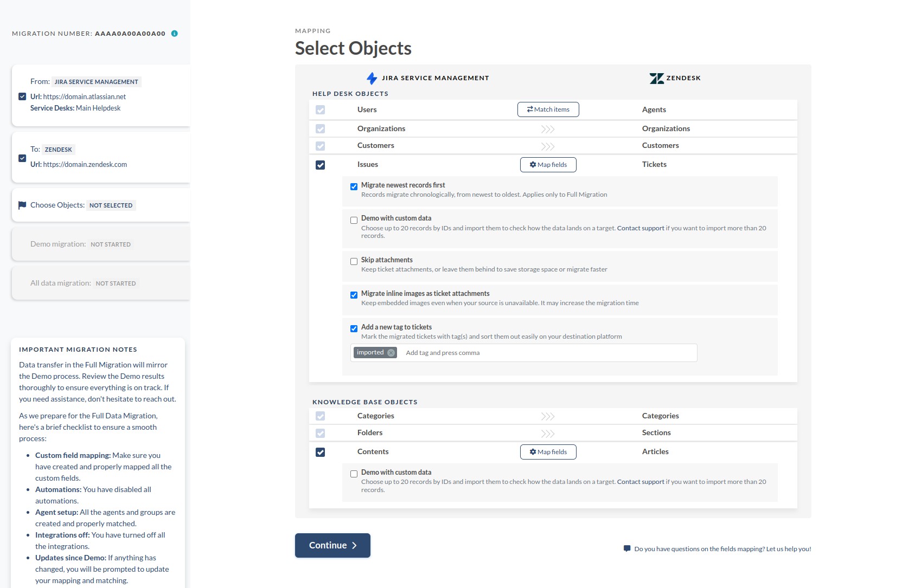Click the migration number AAAA0A00A00A00
The width and height of the screenshot is (902, 588).
(x=130, y=34)
